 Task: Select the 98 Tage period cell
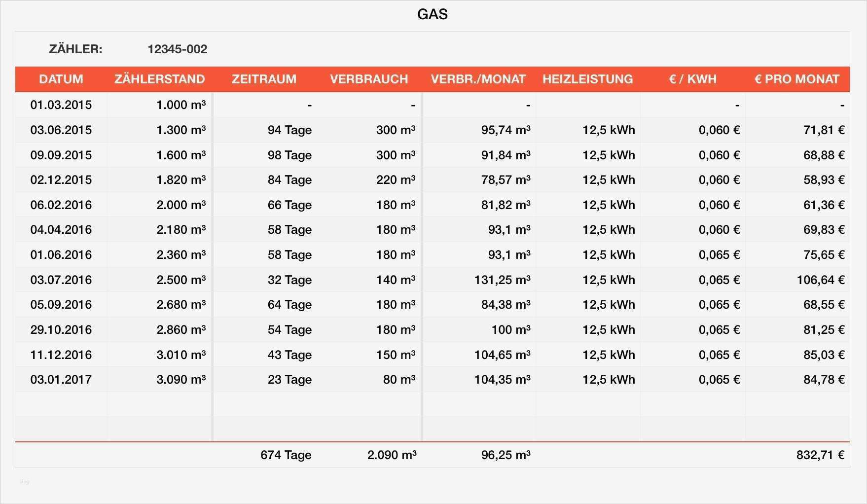[289, 155]
